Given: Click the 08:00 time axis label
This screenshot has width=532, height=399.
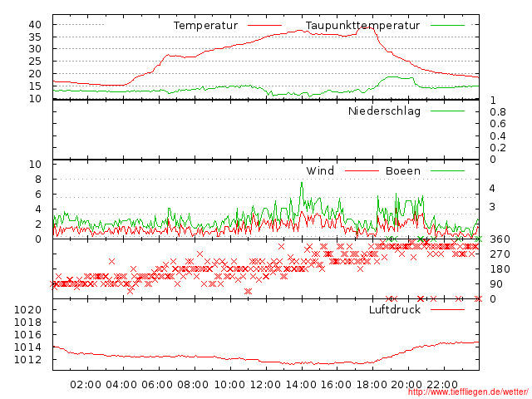Looking at the screenshot, I should click(x=193, y=385).
